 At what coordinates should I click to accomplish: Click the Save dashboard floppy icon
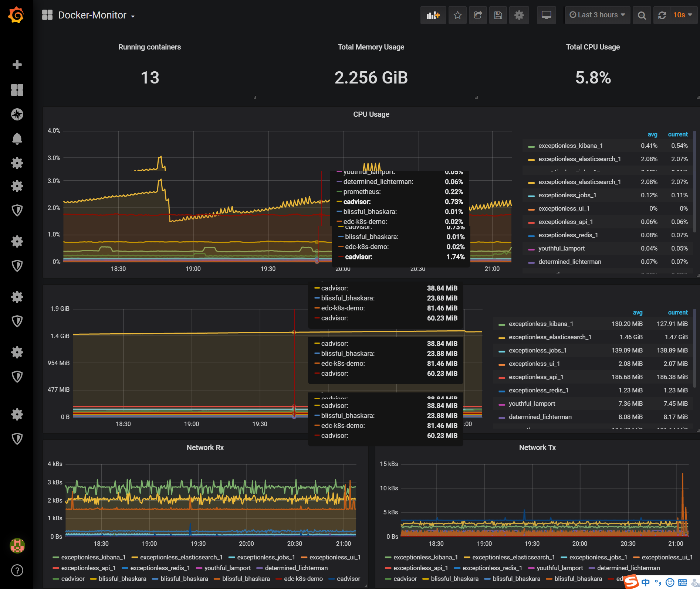tap(498, 15)
